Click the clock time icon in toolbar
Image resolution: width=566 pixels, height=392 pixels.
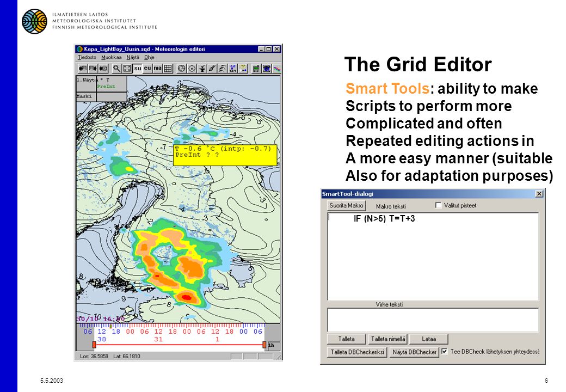pos(182,68)
